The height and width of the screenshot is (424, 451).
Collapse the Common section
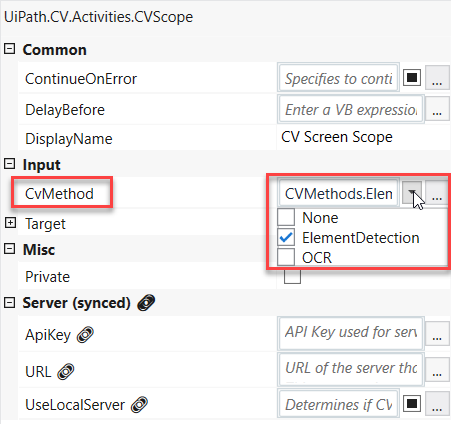coord(10,49)
